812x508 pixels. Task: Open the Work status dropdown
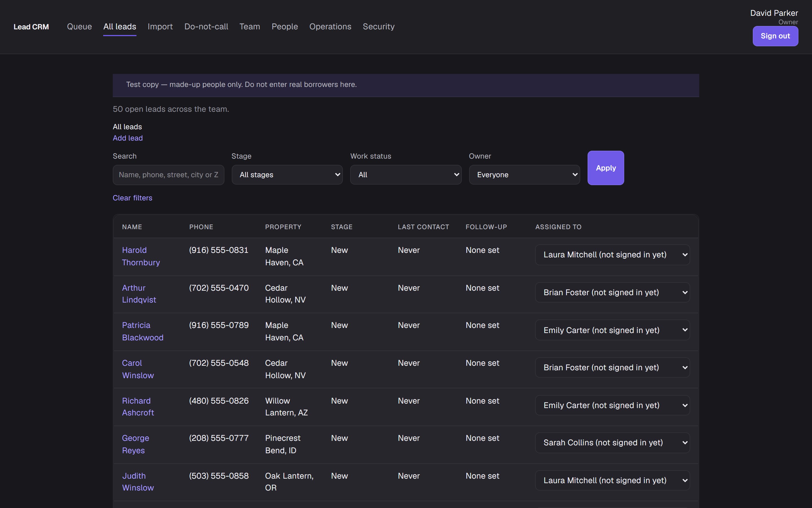click(406, 175)
